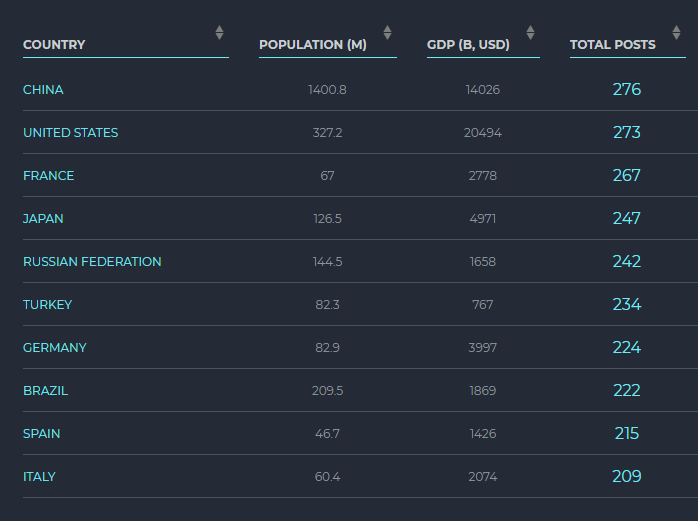Viewport: 698px width, 521px height.
Task: Open the Italy country link
Action: coord(39,477)
